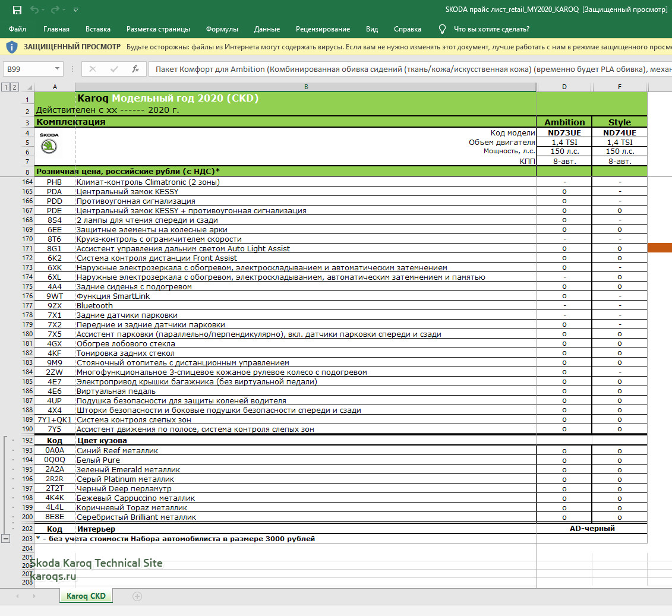Screen dimensions: 672x616
Task: Open the Данные ribbon tab
Action: pos(267,29)
